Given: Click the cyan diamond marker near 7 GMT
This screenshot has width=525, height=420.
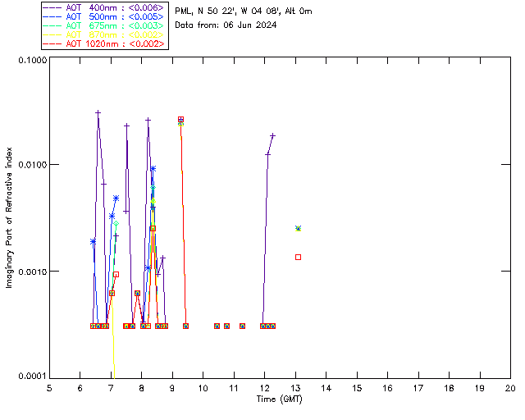Looking at the screenshot, I should [x=116, y=223].
